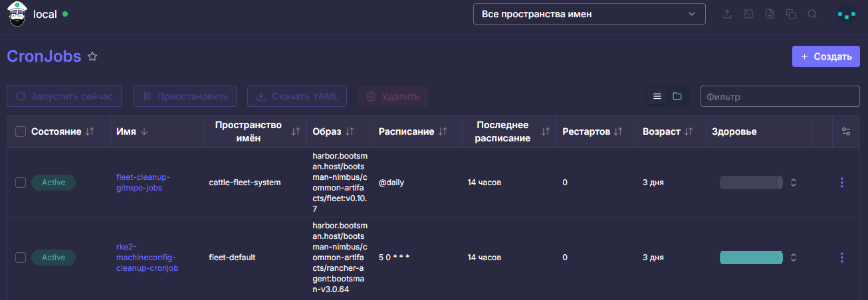The image size is (868, 300).
Task: Check the rke2-machineconfig-cleanup-cronjob row checkbox
Action: tap(21, 258)
